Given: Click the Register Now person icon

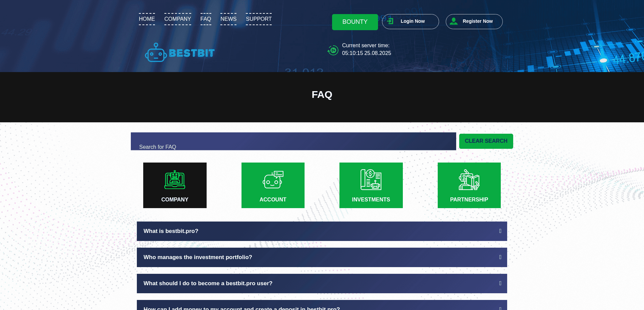Looking at the screenshot, I should pyautogui.click(x=454, y=21).
